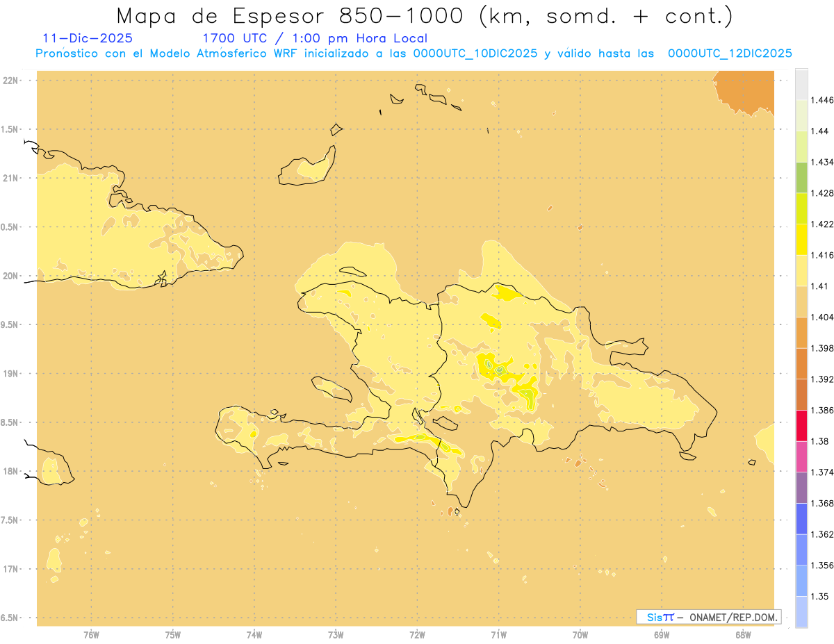Select the colorbar label '1.368'
834x644 pixels.
click(822, 503)
